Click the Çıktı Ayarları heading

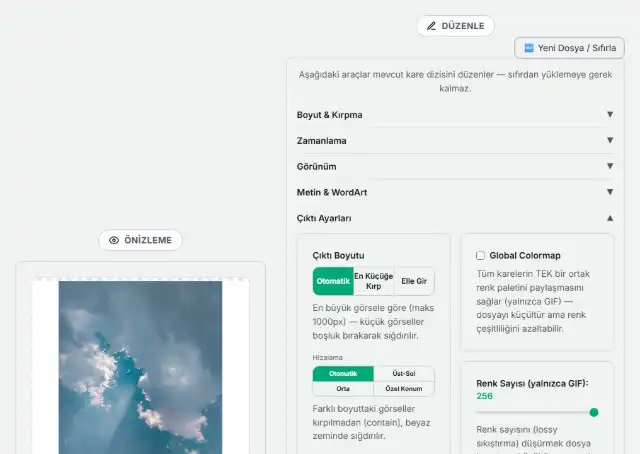[x=324, y=218]
